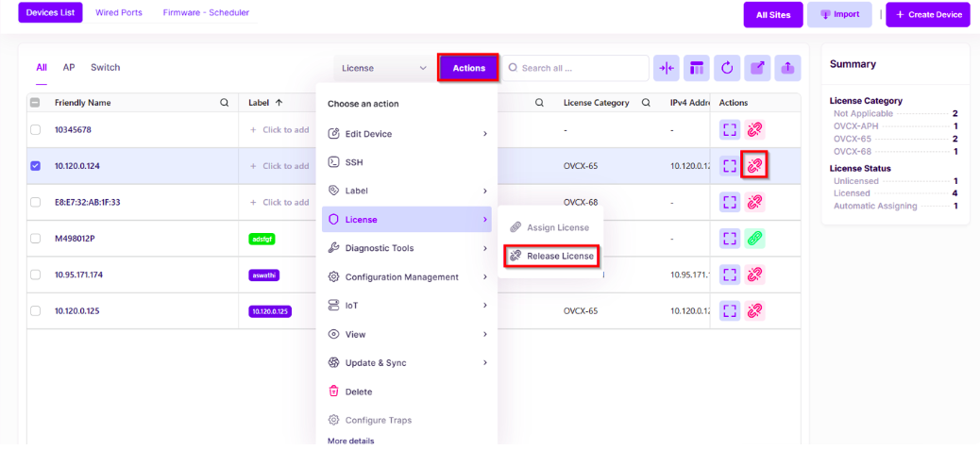
Task: Click Configure Traps menu entry
Action: pyautogui.click(x=407, y=420)
